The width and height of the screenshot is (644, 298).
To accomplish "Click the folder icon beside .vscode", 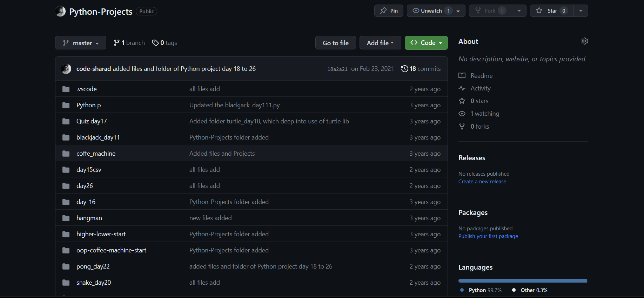I will pyautogui.click(x=66, y=89).
